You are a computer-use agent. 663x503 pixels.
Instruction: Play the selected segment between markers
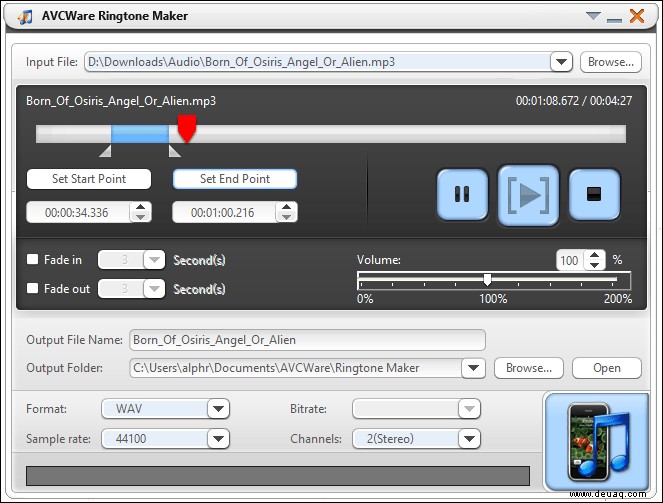[x=529, y=195]
